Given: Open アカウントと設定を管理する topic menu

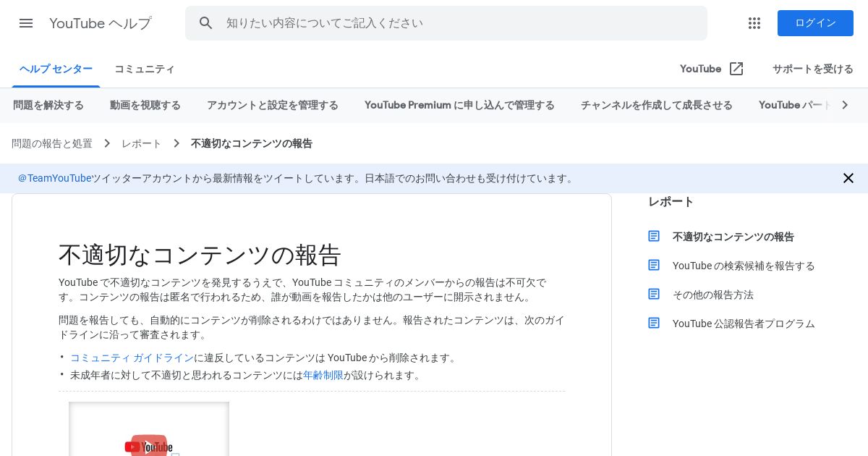Looking at the screenshot, I should [x=273, y=105].
